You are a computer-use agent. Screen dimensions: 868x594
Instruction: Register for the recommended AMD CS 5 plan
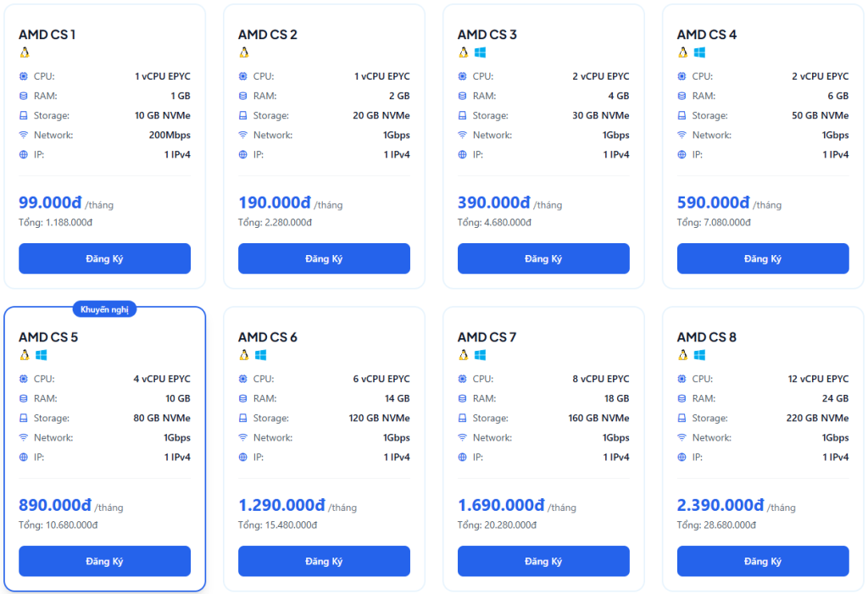point(104,561)
